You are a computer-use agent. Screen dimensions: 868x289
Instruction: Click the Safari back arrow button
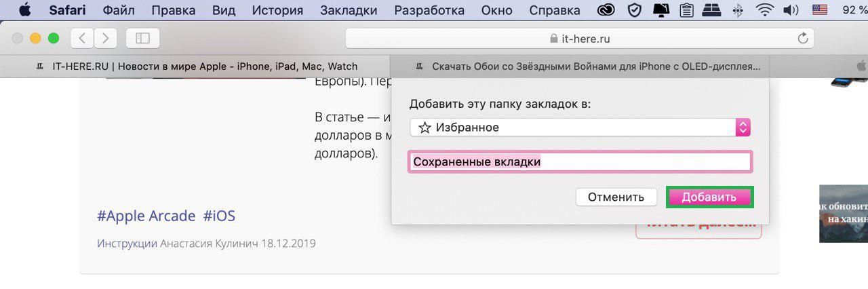coord(82,39)
